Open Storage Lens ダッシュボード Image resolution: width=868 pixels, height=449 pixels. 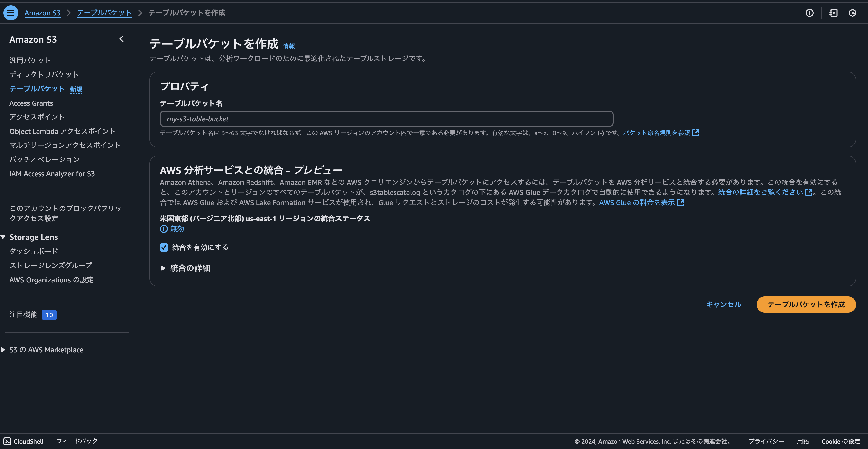click(x=34, y=251)
